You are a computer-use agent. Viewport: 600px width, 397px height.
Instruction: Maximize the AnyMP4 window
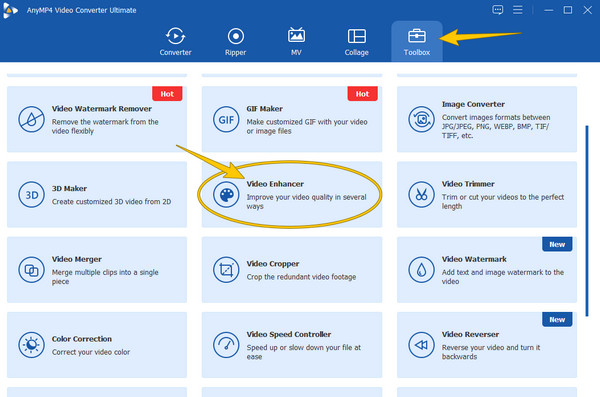568,10
